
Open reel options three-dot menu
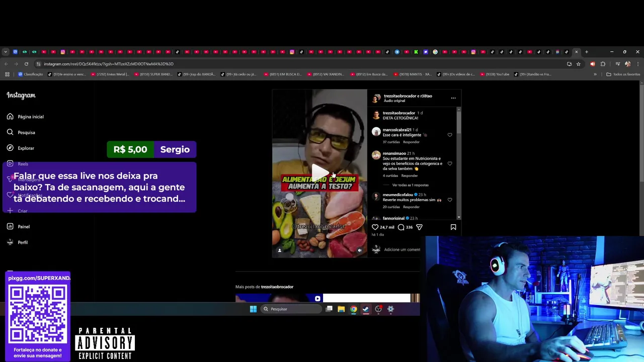click(x=453, y=98)
